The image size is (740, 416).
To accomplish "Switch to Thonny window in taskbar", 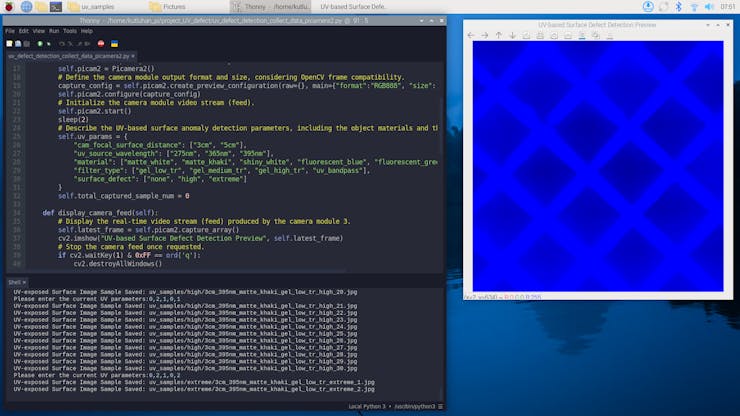I will (271, 7).
